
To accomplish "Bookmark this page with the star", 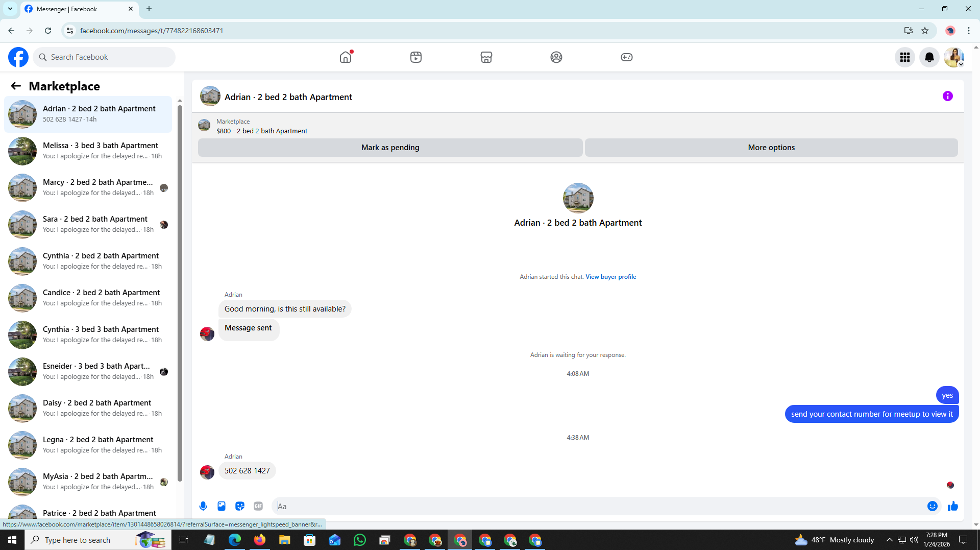I will tap(925, 31).
